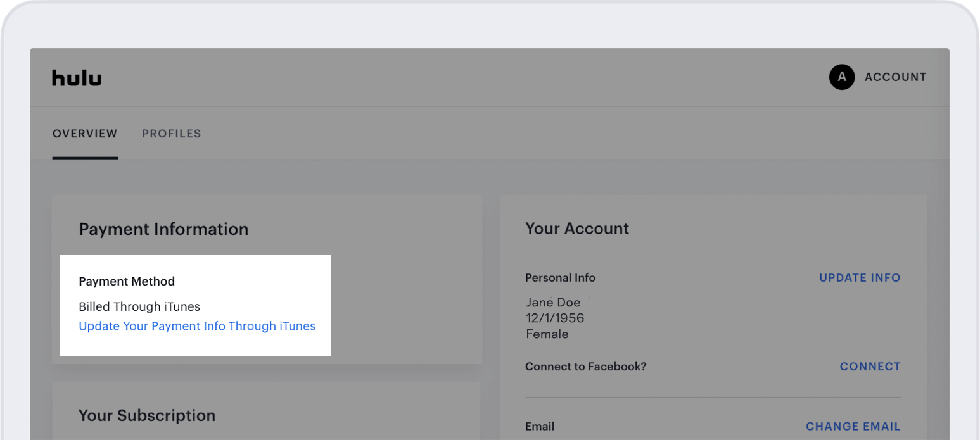This screenshot has width=980, height=440.
Task: Select the Your Subscription heading
Action: pyautogui.click(x=147, y=415)
